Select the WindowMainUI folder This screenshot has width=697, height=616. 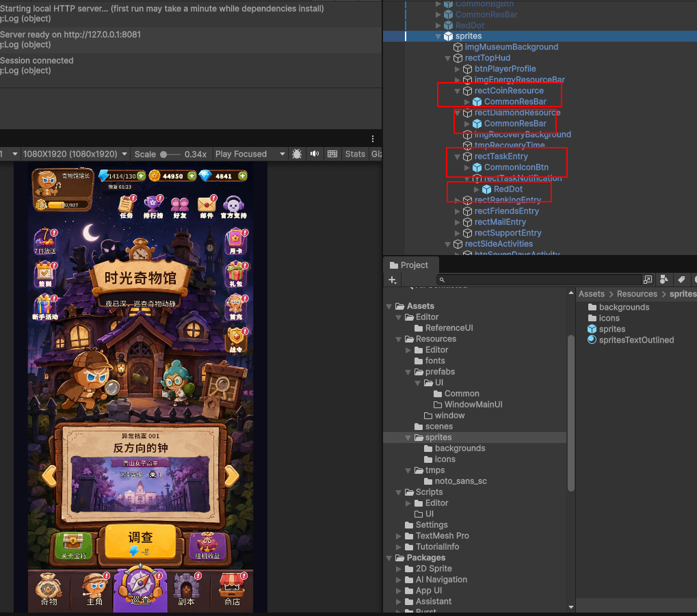(x=473, y=405)
